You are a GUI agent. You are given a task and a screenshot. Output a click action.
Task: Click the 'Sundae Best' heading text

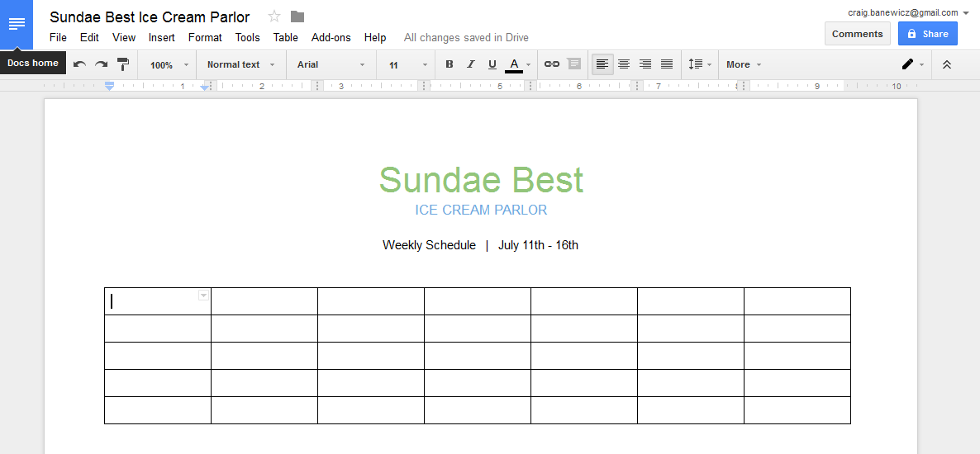[481, 180]
